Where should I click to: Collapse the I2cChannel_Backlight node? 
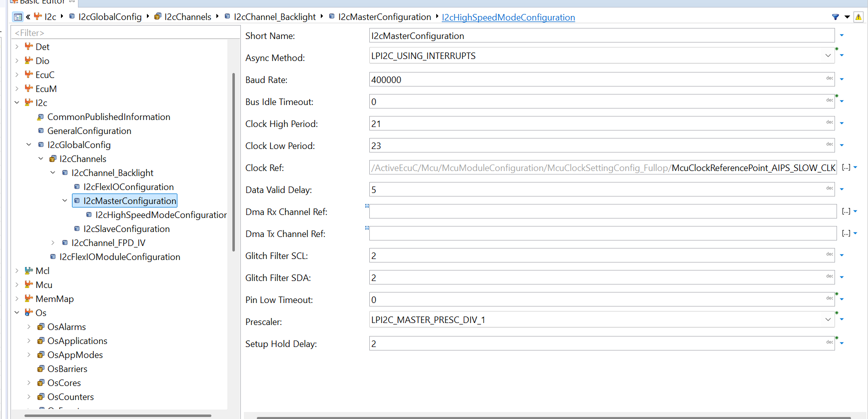[53, 172]
